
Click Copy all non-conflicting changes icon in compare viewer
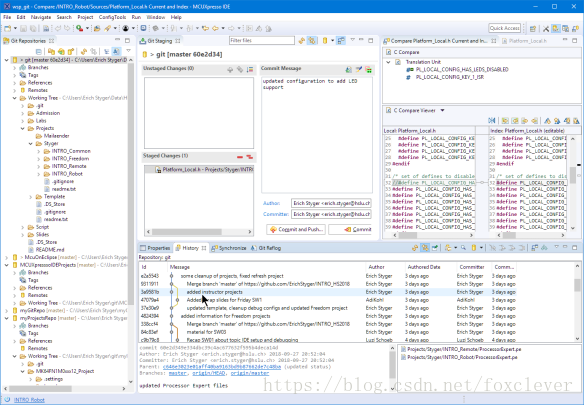[505, 120]
